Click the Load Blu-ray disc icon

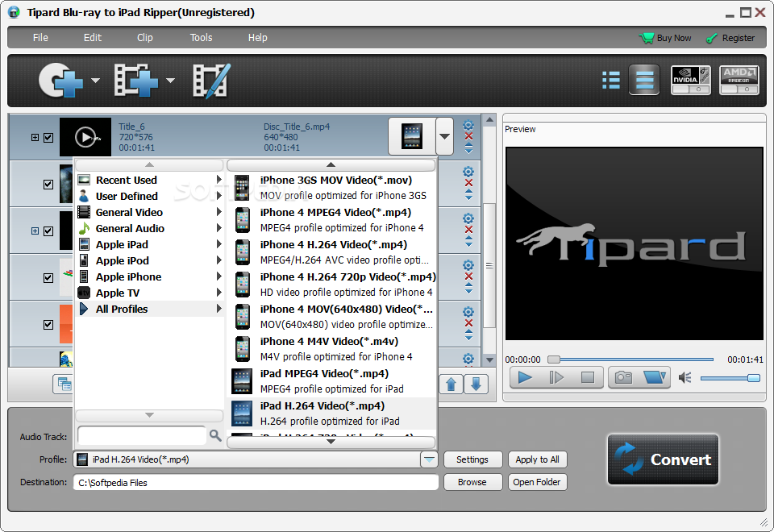(x=61, y=80)
